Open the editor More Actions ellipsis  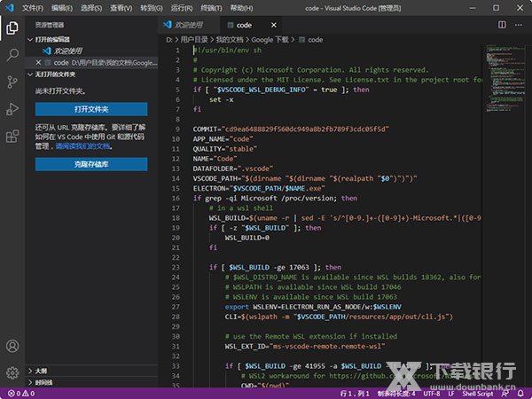[x=519, y=25]
